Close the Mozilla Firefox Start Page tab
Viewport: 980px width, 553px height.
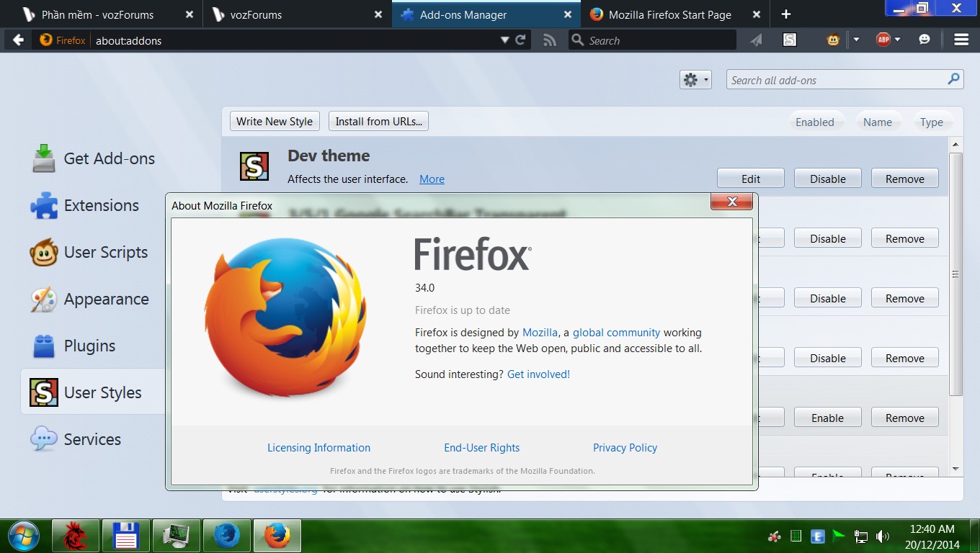pos(757,14)
